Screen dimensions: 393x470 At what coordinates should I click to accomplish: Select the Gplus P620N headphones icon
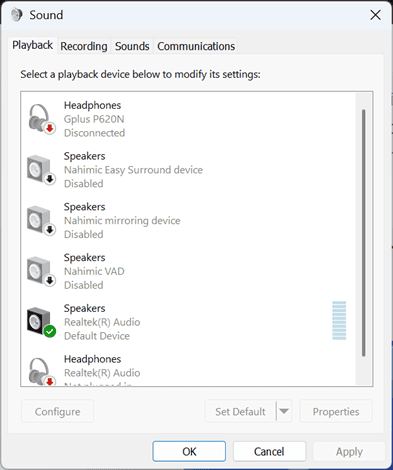pos(42,119)
